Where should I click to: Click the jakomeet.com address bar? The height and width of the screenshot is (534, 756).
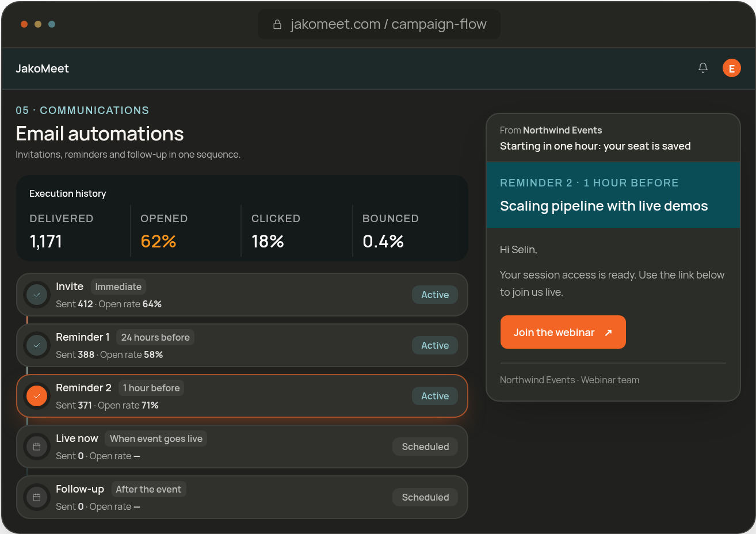(379, 24)
